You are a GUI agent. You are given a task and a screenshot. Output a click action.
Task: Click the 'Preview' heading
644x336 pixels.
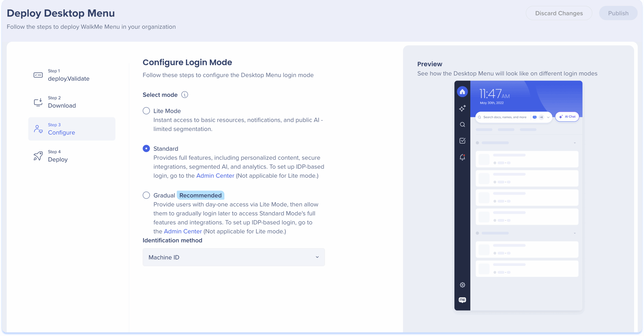tap(429, 64)
